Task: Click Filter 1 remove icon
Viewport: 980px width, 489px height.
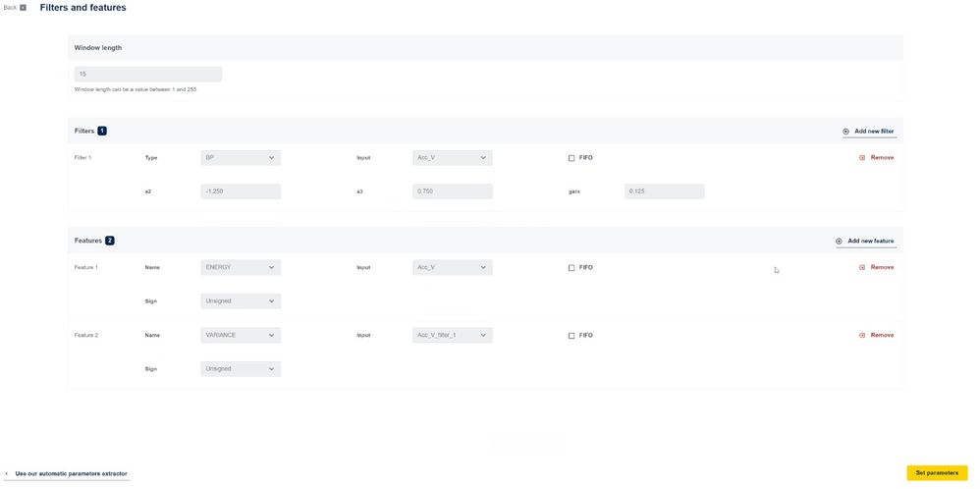Action: point(862,157)
